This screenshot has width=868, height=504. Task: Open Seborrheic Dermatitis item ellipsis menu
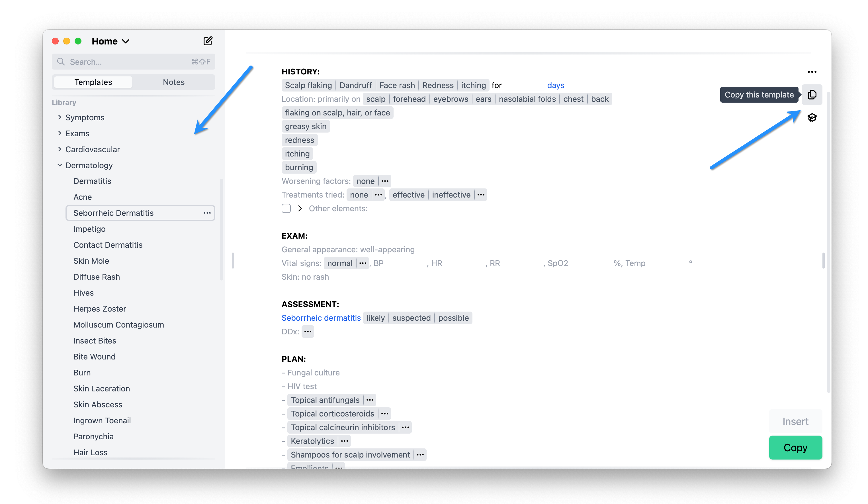coord(207,213)
